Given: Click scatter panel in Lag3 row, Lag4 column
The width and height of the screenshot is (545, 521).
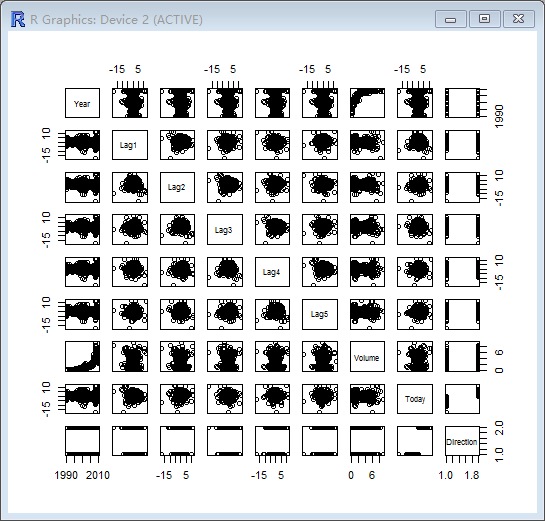Looking at the screenshot, I should (272, 229).
